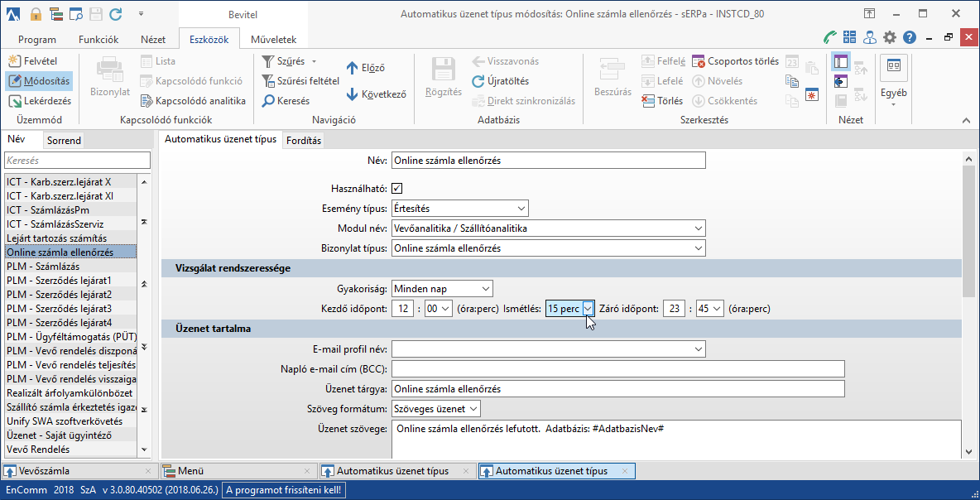Open the Modul név dropdown
Viewport: 980px width, 500px height.
pyautogui.click(x=698, y=228)
